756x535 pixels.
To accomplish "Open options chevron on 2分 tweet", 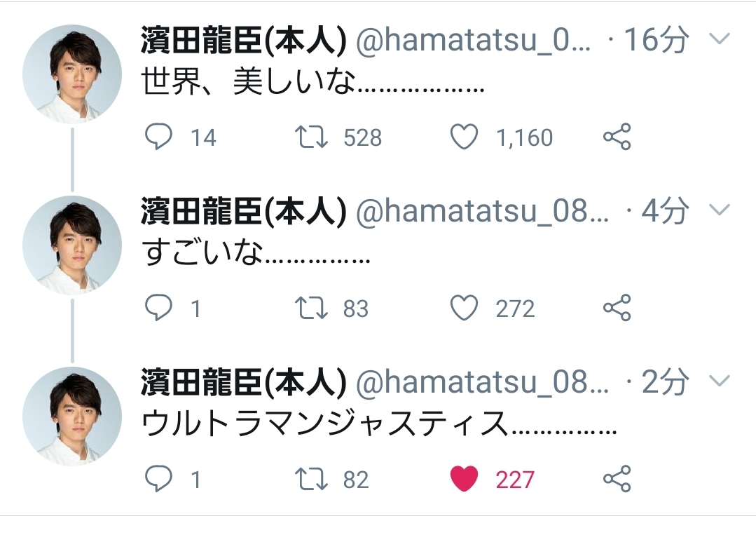I will coord(720,381).
